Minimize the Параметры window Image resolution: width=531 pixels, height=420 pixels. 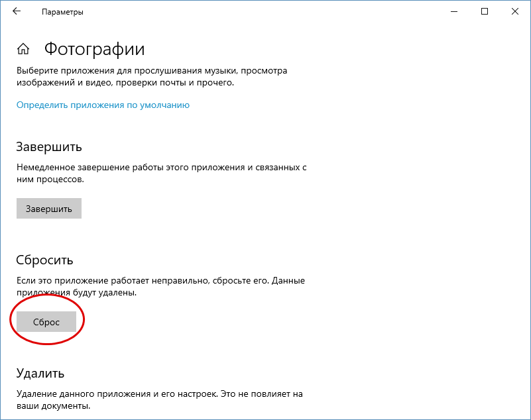(x=454, y=11)
